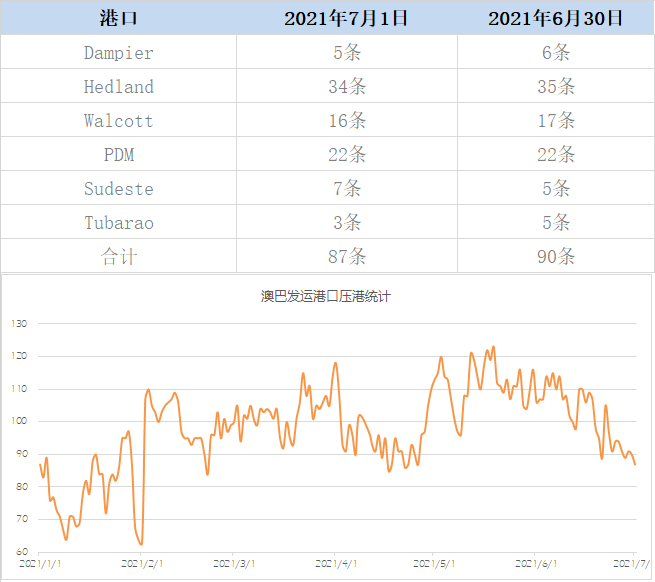Screen dimensions: 655x582
Task: Click the 港口 column header
Action: (119, 18)
